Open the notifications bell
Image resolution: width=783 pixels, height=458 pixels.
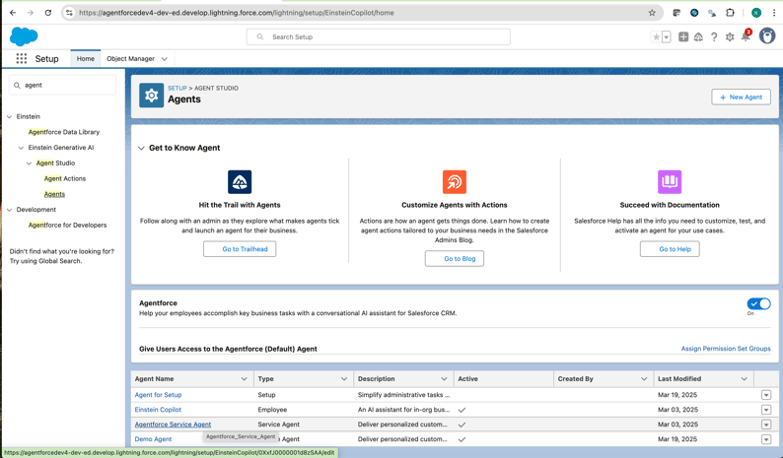(746, 36)
